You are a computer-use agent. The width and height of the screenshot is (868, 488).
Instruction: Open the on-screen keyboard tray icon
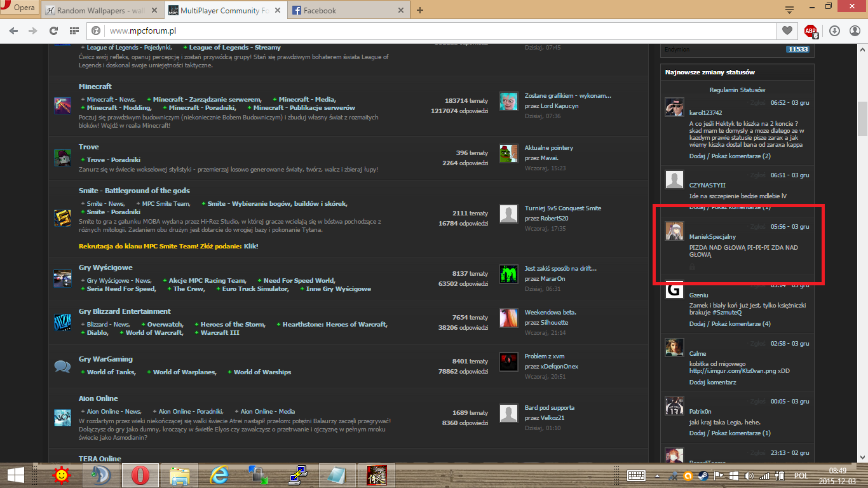click(637, 475)
